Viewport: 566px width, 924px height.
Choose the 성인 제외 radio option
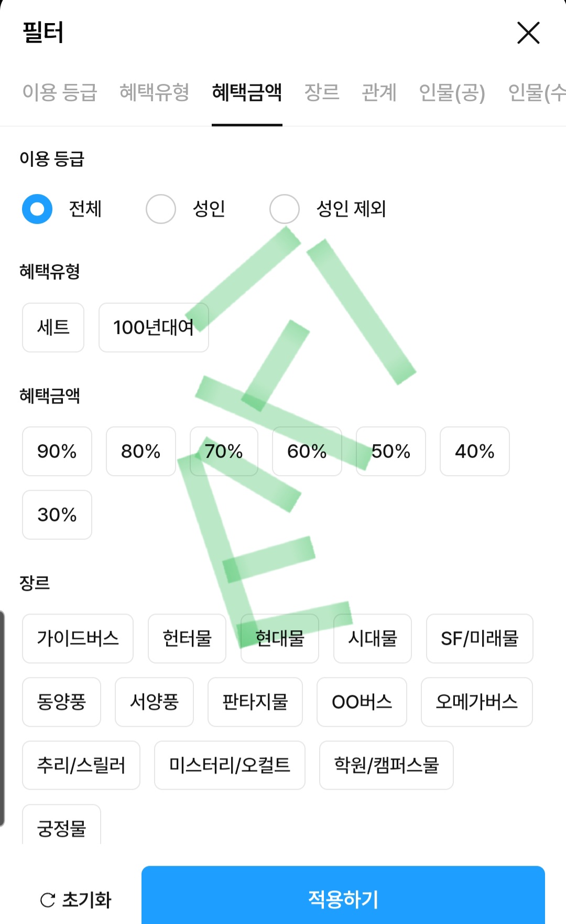(285, 209)
